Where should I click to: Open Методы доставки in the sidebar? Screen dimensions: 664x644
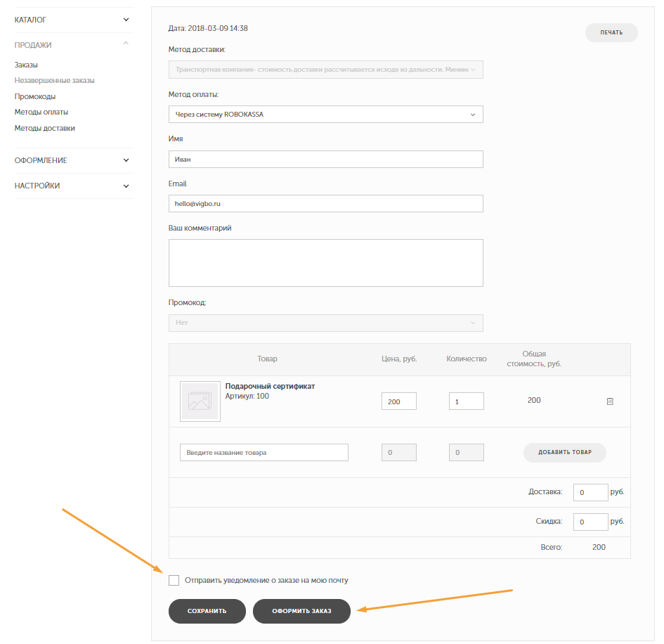[45, 128]
